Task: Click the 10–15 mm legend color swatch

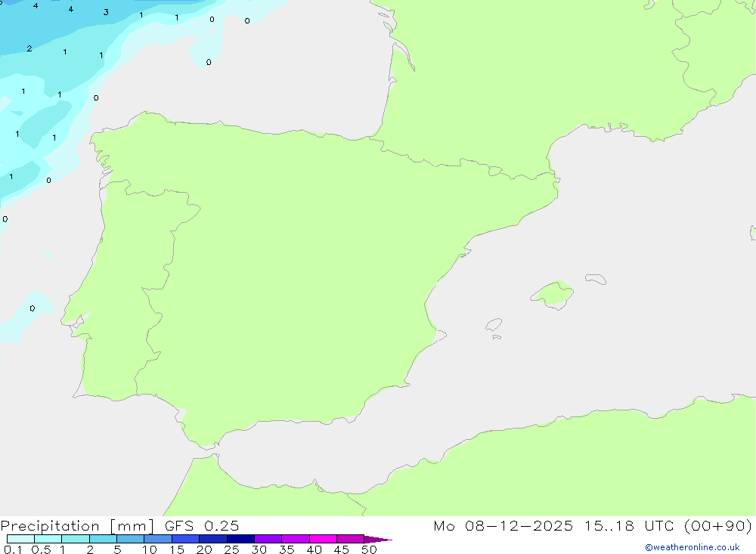Action: pos(158,539)
